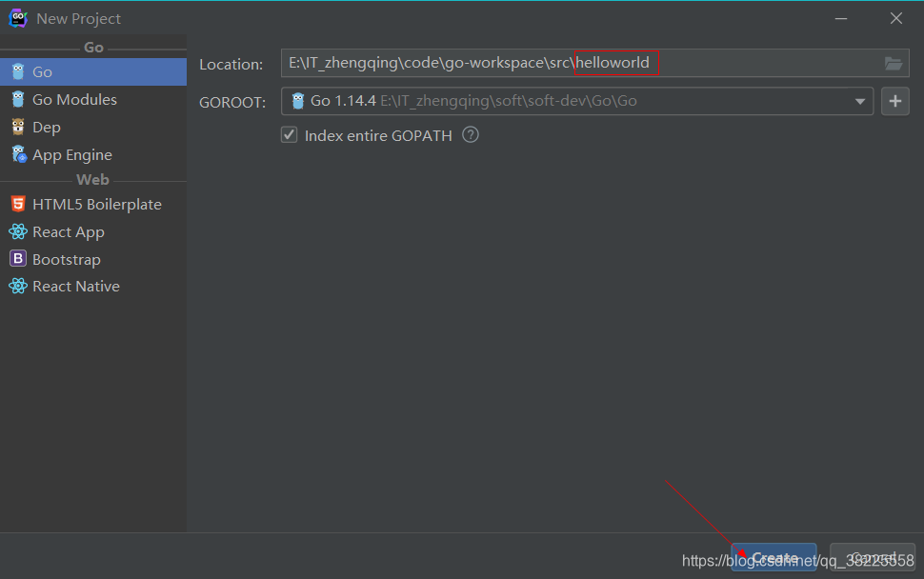Open help for Index entire GOPATH
Image resolution: width=924 pixels, height=579 pixels.
(471, 135)
